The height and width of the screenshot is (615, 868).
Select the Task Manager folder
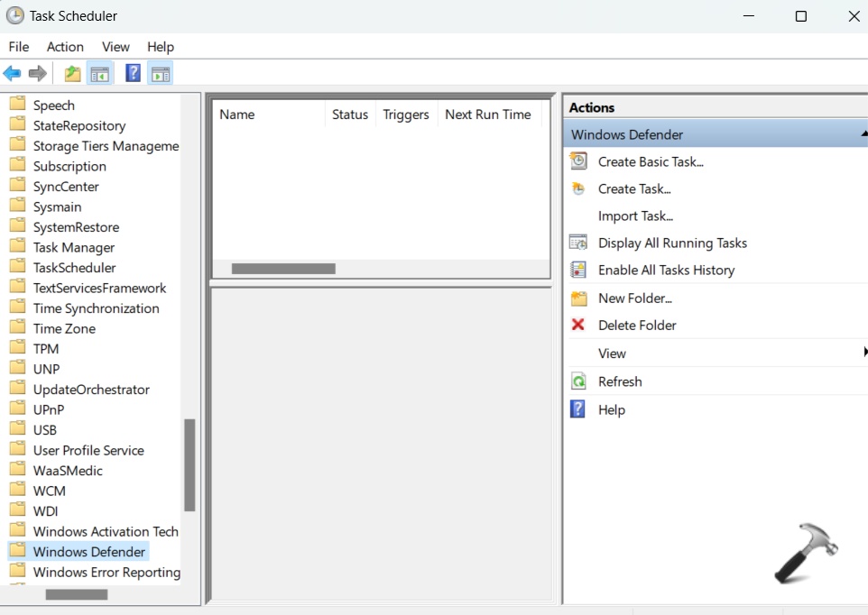74,248
